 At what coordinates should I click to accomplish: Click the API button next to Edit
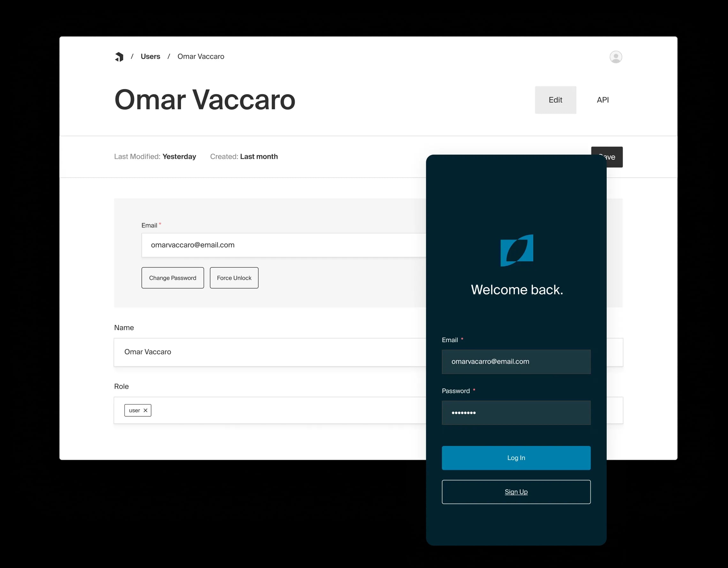602,99
